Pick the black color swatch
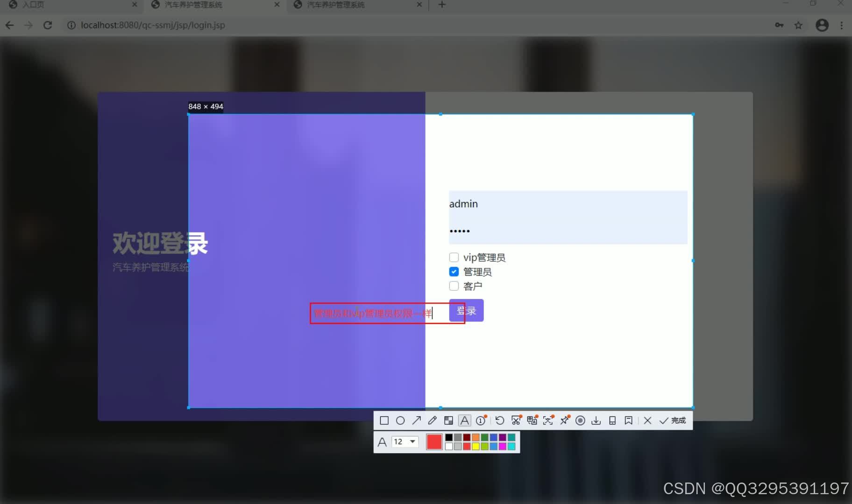This screenshot has height=504, width=852. [449, 437]
